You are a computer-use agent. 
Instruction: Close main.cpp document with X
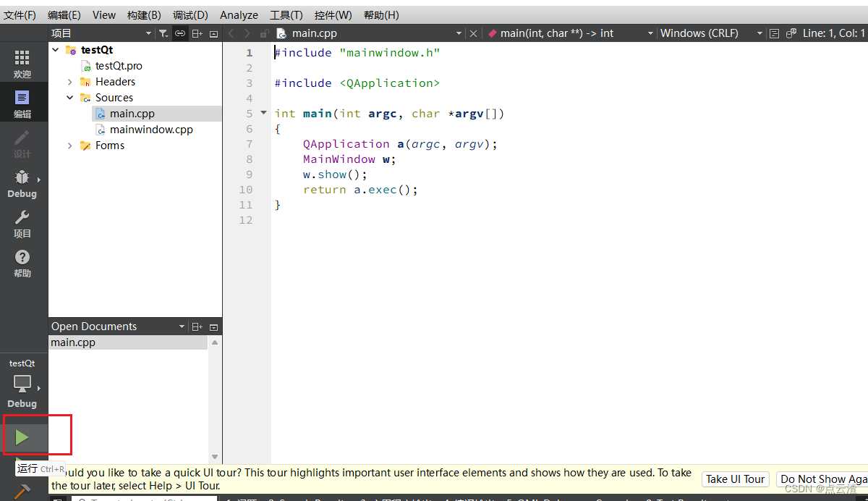(x=473, y=33)
